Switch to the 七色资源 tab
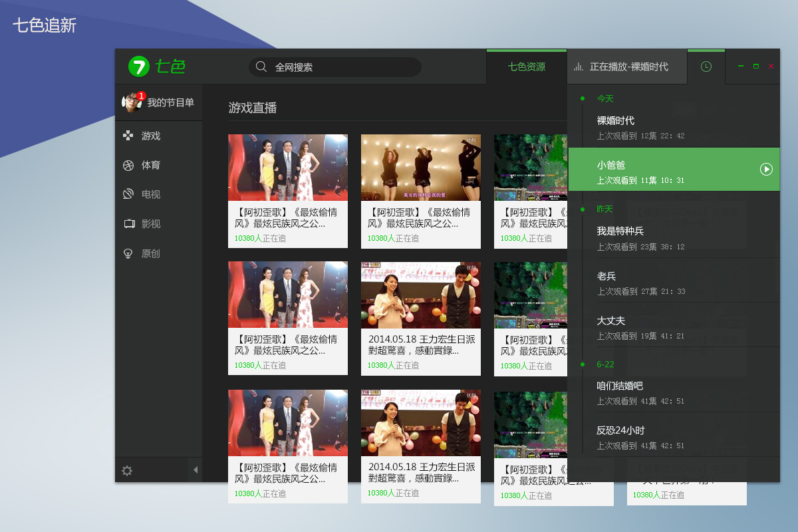The image size is (798, 532). pos(527,66)
